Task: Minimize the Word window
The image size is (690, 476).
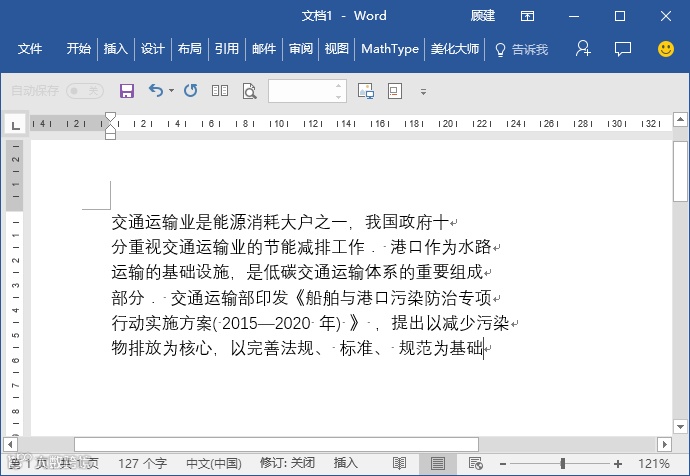Action: (574, 17)
